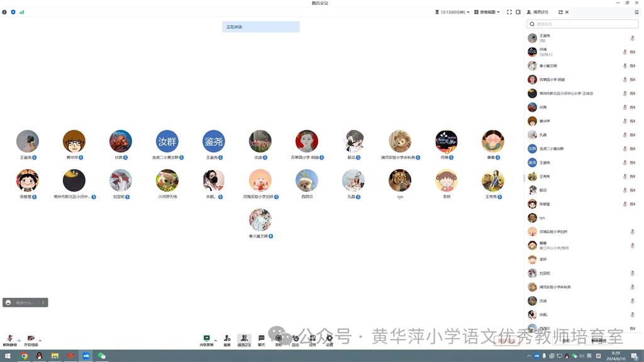Open the settings (设置) gear icon
Viewport: 644px width, 362px height.
click(330, 338)
